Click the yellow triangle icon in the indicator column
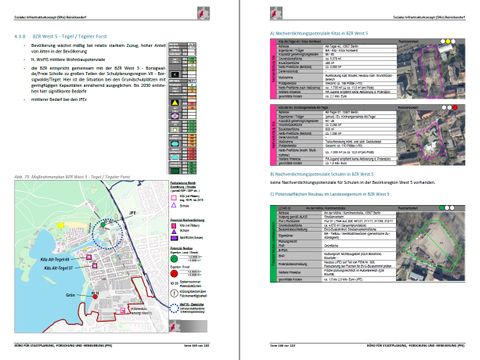 click(175, 103)
